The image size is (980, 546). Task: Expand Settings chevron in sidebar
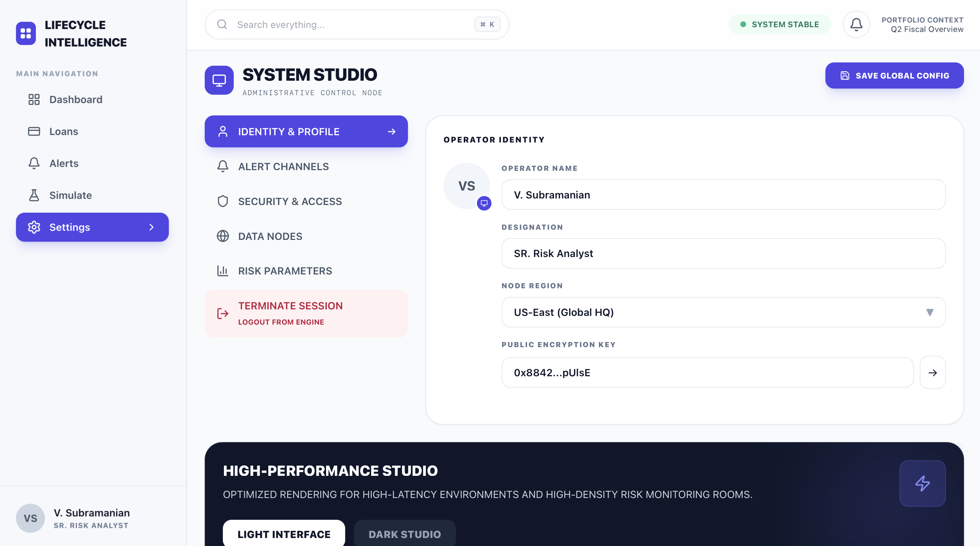point(152,227)
